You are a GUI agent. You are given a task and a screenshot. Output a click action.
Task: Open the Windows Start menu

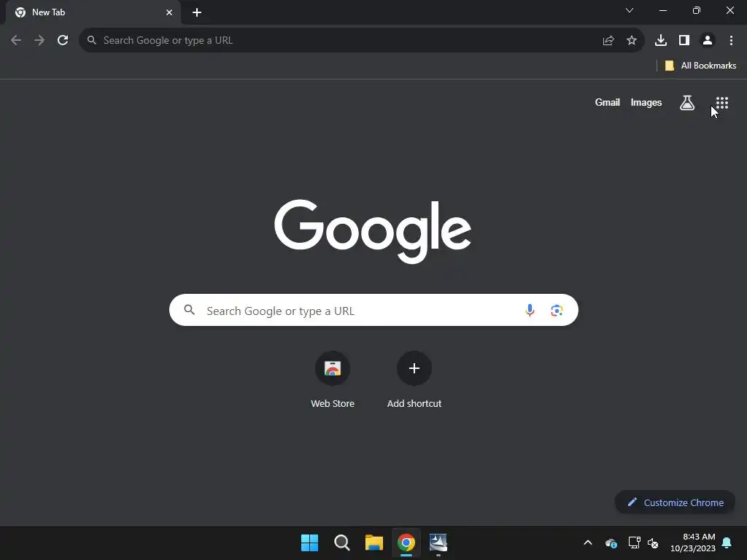tap(309, 542)
